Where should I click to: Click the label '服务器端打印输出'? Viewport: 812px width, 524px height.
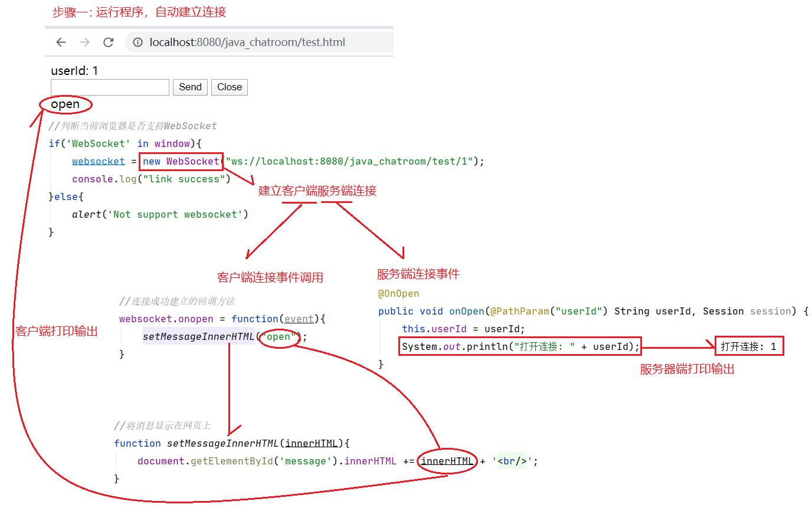[687, 369]
